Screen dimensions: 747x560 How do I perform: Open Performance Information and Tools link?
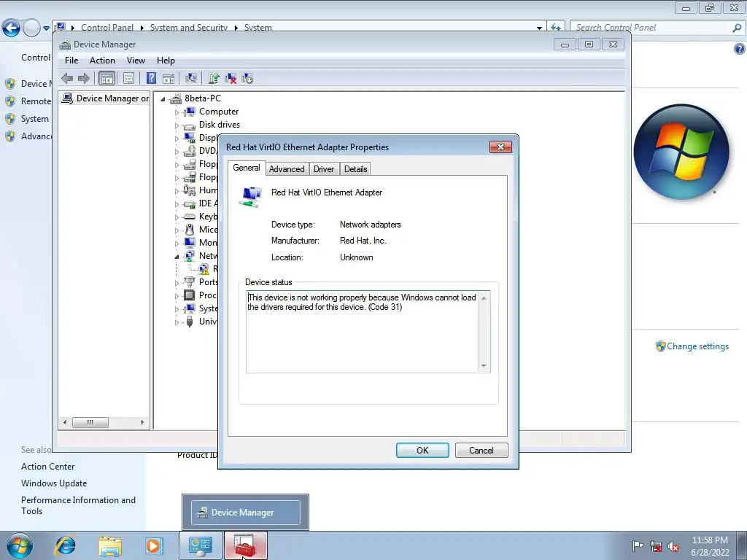[x=78, y=505]
